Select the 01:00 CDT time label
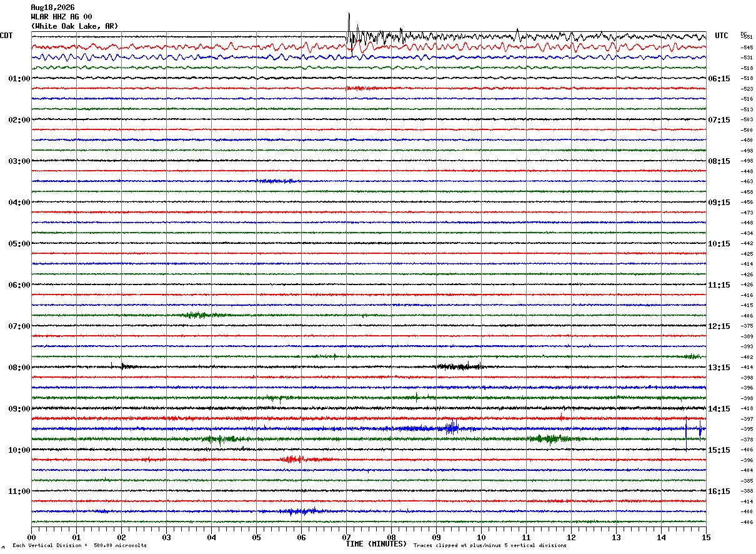 [x=19, y=79]
